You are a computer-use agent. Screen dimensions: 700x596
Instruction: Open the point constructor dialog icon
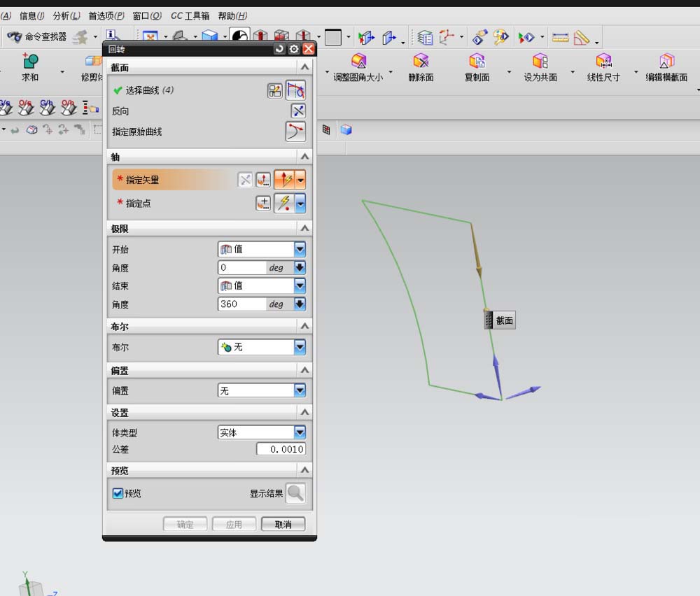pos(263,204)
